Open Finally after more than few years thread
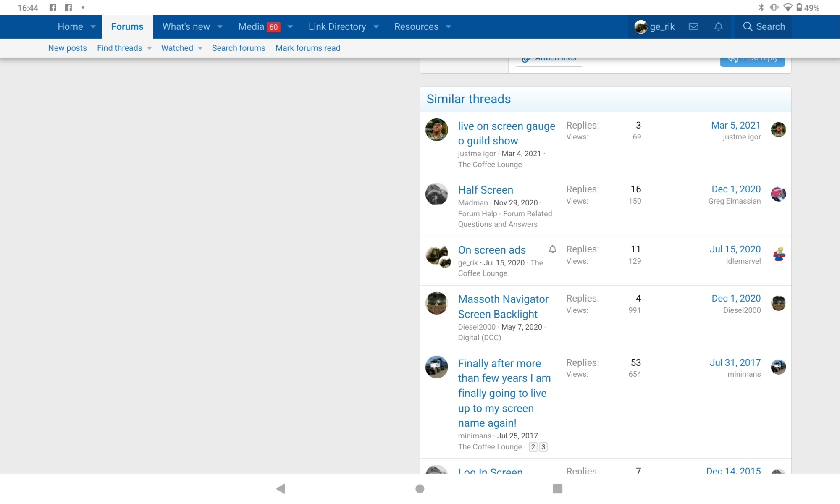 (x=504, y=393)
